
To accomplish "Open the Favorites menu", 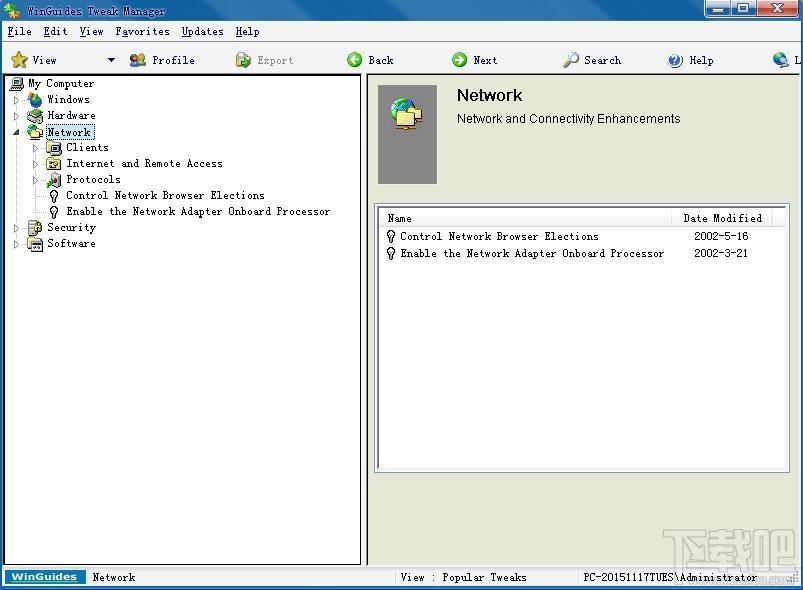I will click(x=142, y=32).
